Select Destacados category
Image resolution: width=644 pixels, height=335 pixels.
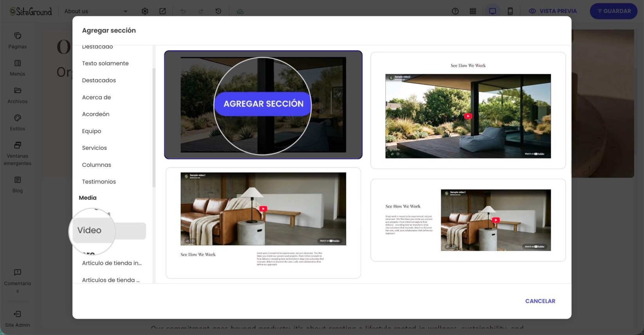pyautogui.click(x=99, y=80)
